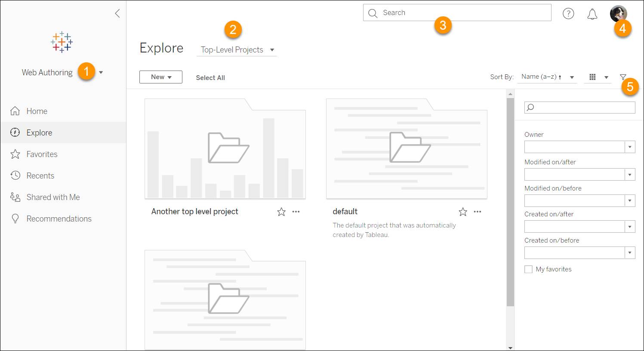Click the Help question mark icon

click(568, 13)
